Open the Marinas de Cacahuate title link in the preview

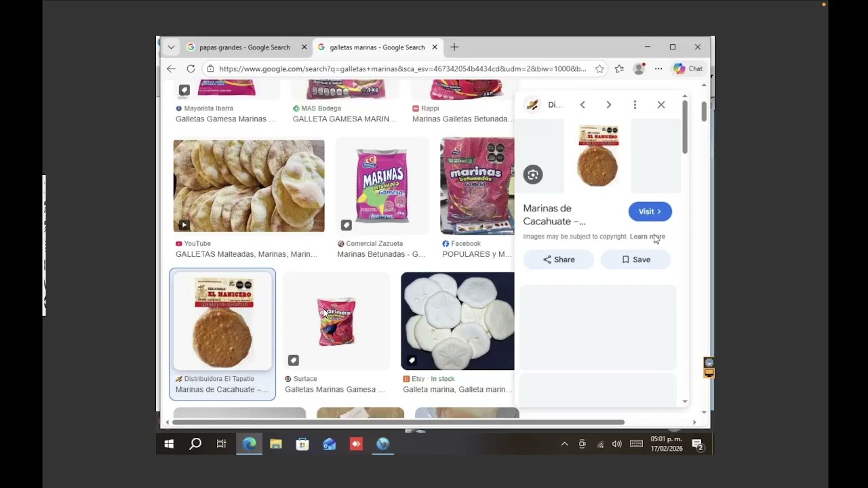555,215
